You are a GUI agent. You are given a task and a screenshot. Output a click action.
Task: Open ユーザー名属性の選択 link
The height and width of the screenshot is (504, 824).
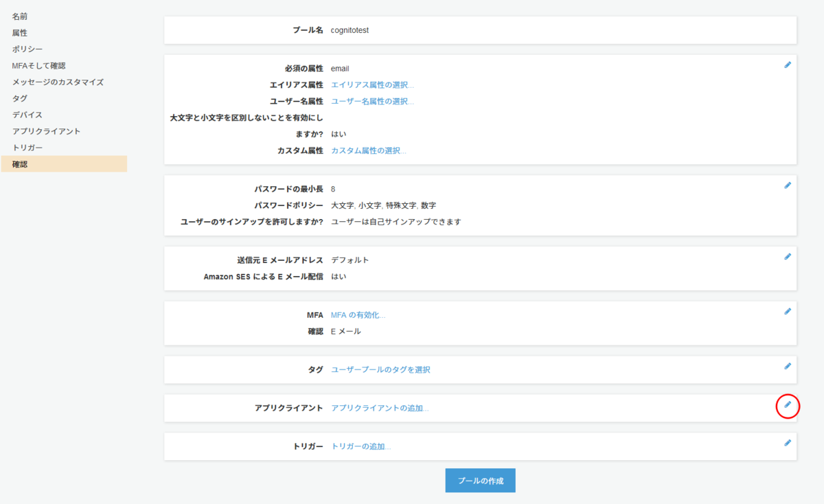click(x=372, y=101)
